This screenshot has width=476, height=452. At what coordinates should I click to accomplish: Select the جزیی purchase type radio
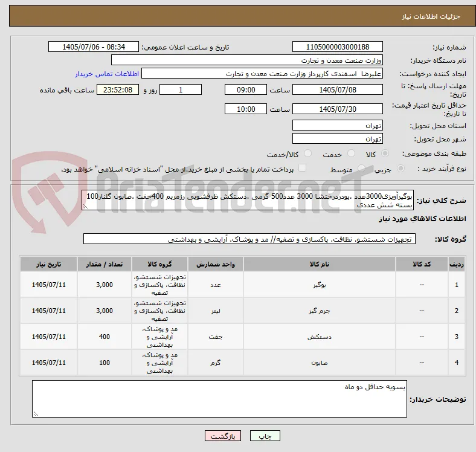tap(400, 168)
